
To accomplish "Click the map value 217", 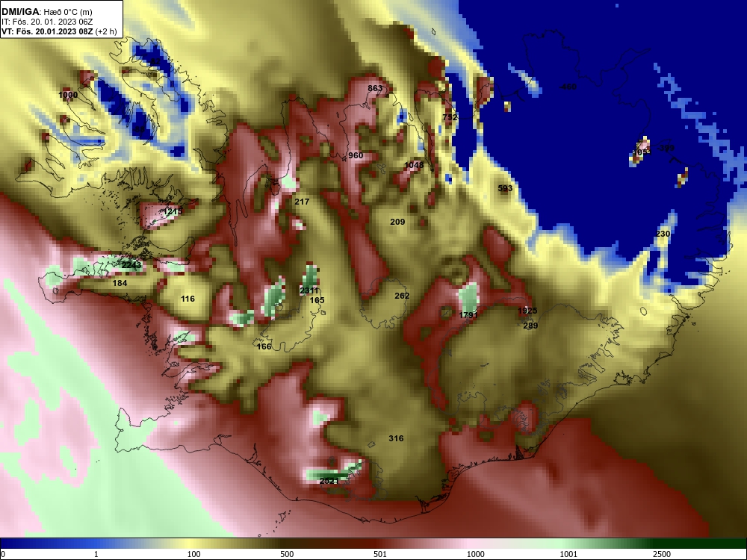I will (x=302, y=202).
